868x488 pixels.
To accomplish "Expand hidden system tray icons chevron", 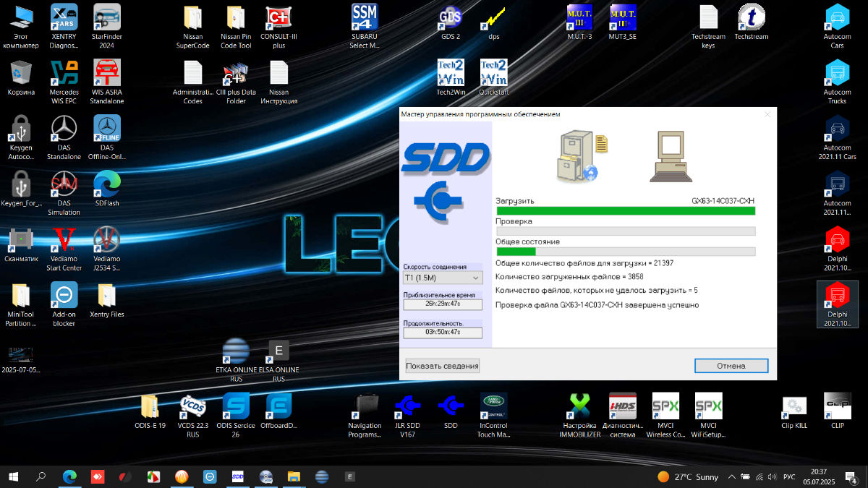I will tap(732, 477).
